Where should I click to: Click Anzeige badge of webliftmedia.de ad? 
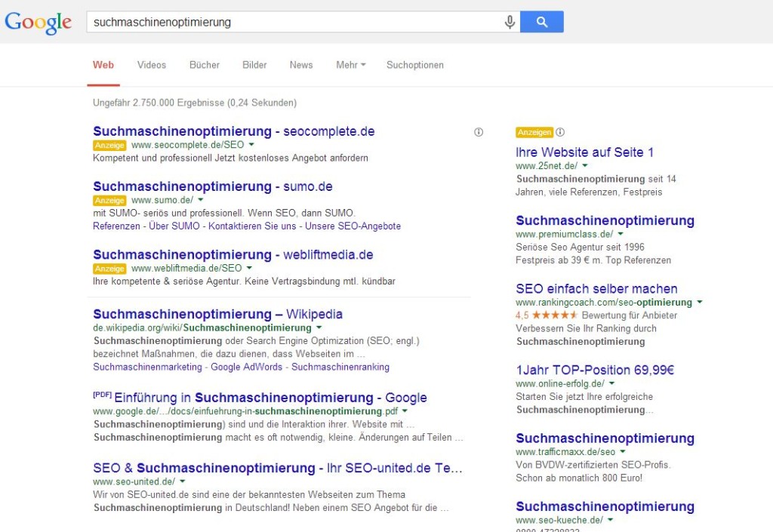(109, 269)
